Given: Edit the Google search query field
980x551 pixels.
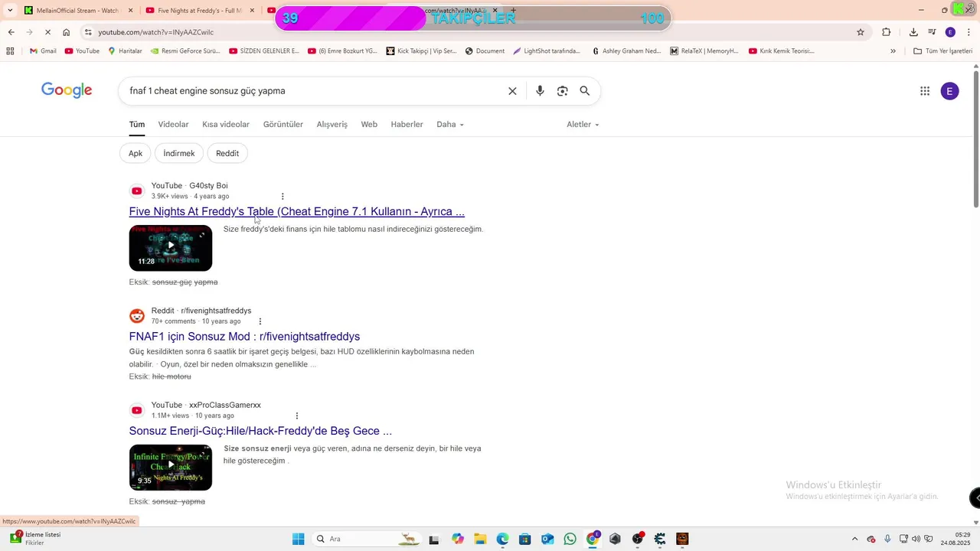Looking at the screenshot, I should [x=314, y=91].
